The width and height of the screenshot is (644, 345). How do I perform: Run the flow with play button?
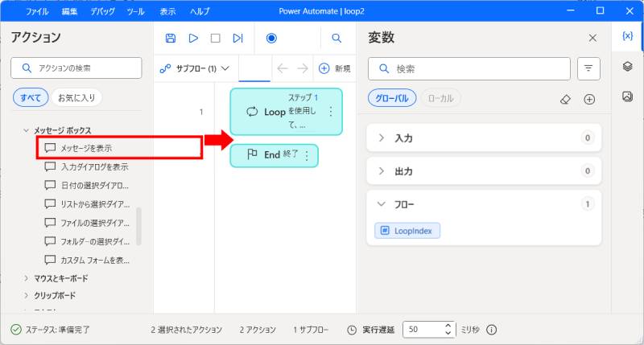pos(193,38)
